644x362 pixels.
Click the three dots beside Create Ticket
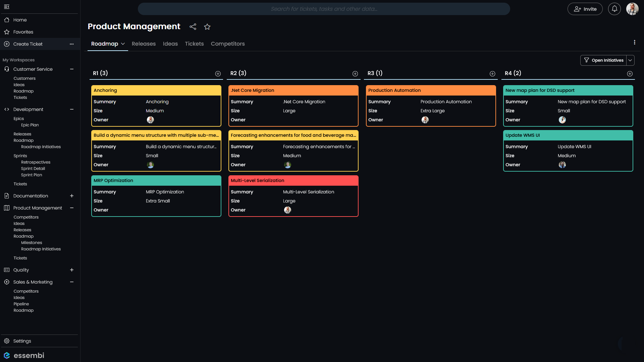[x=71, y=44]
